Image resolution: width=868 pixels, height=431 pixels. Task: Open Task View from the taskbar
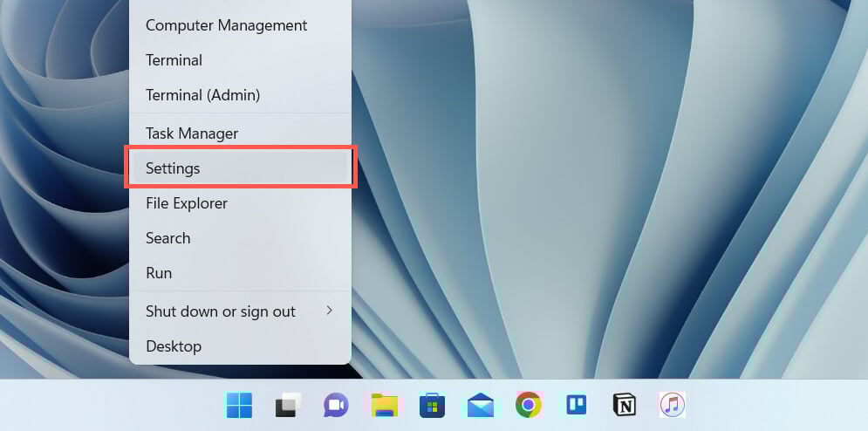click(289, 405)
